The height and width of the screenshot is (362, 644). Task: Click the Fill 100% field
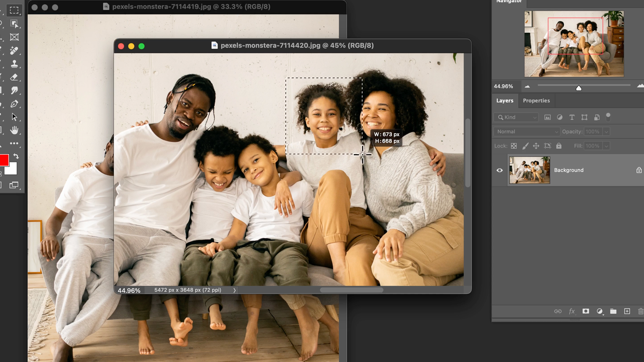pos(593,146)
